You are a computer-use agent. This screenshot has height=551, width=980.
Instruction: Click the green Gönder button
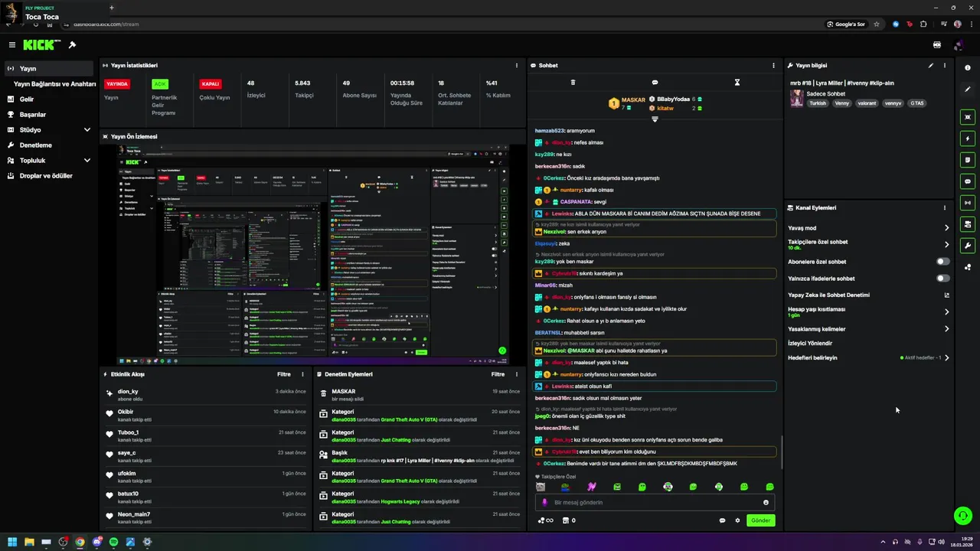pos(760,520)
